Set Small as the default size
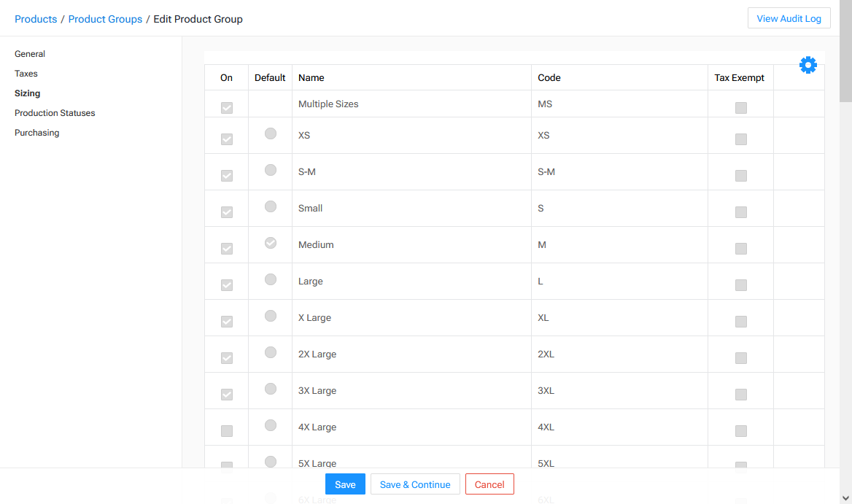The height and width of the screenshot is (504, 852). click(x=271, y=206)
